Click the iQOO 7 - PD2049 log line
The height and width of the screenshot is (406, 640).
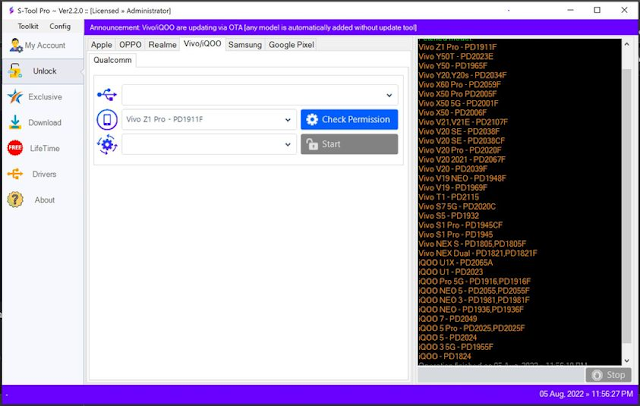click(448, 319)
